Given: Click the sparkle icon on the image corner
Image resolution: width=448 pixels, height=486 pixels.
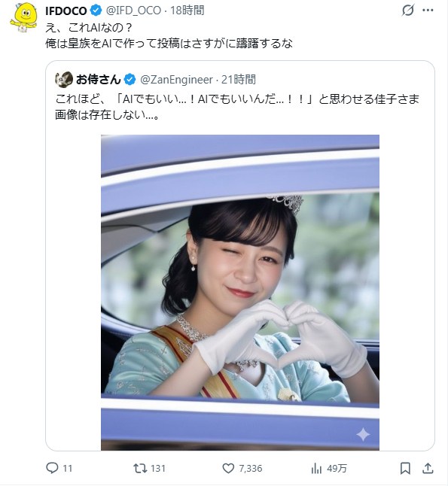Looking at the screenshot, I should (x=363, y=434).
